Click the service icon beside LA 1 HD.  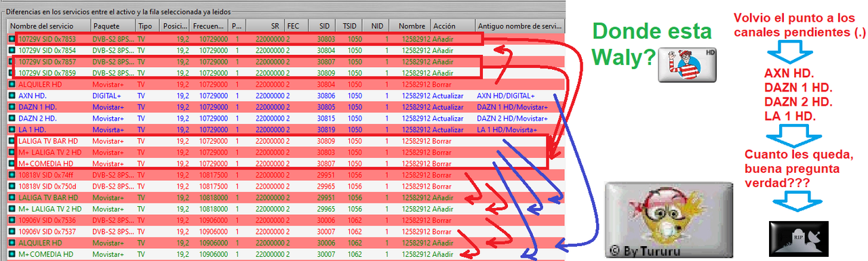coord(12,129)
